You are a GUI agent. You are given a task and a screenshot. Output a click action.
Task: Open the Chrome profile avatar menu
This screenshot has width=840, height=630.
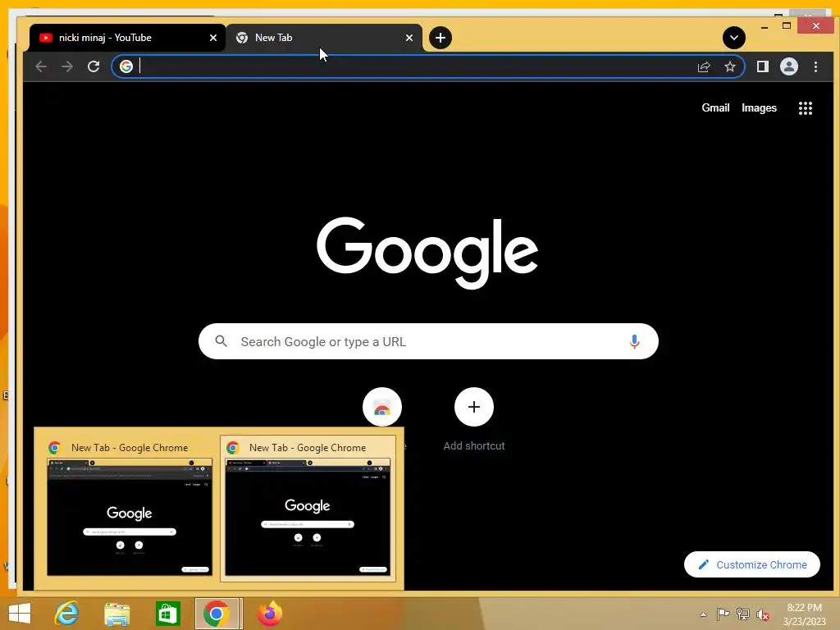(789, 66)
